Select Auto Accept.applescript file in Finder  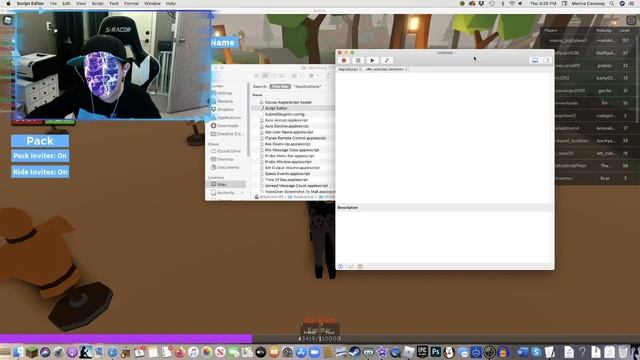pos(287,120)
